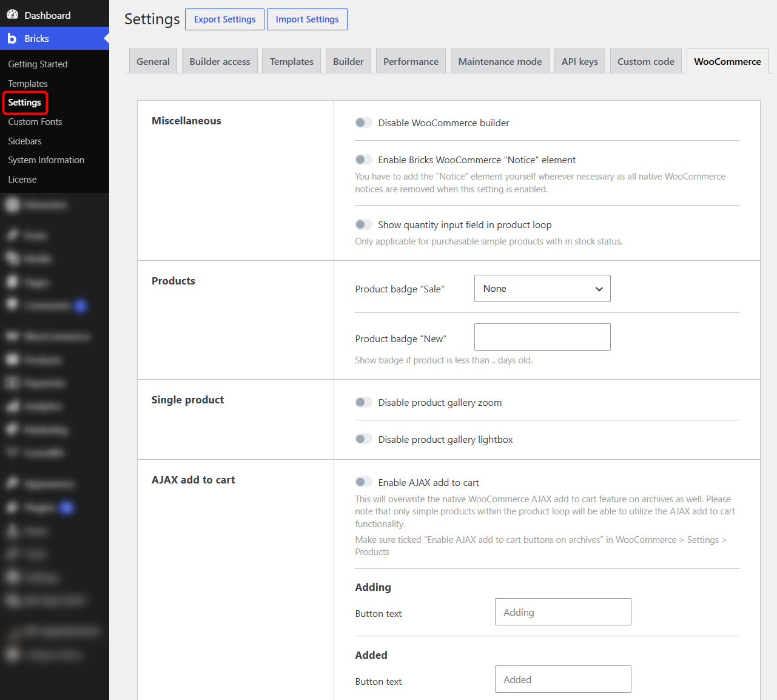Click the AJAX add to cart heading
Image resolution: width=777 pixels, height=700 pixels.
click(193, 480)
